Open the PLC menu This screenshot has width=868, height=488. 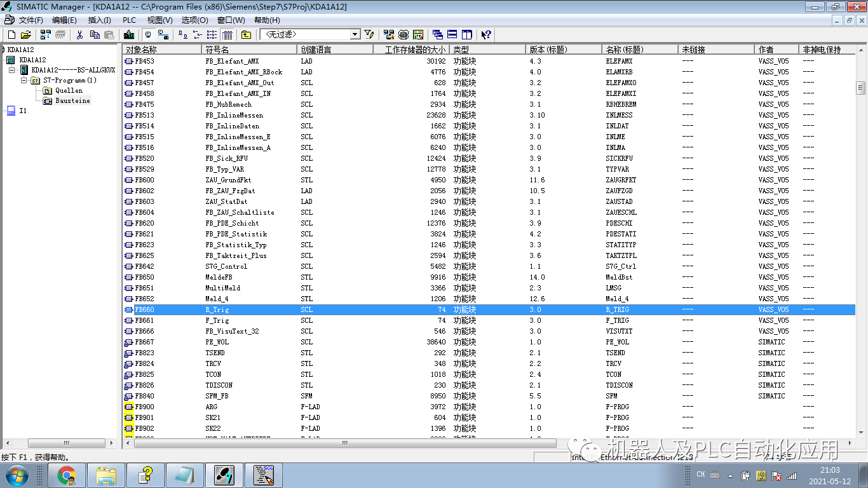click(x=129, y=20)
